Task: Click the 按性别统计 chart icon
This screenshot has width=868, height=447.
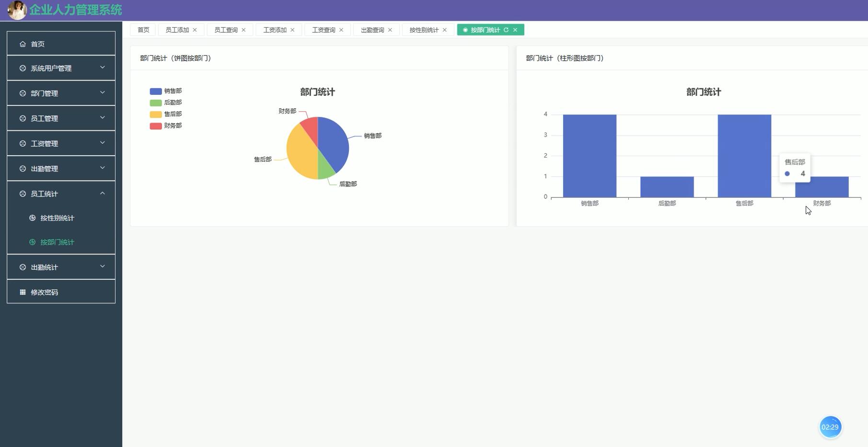Action: [x=32, y=218]
